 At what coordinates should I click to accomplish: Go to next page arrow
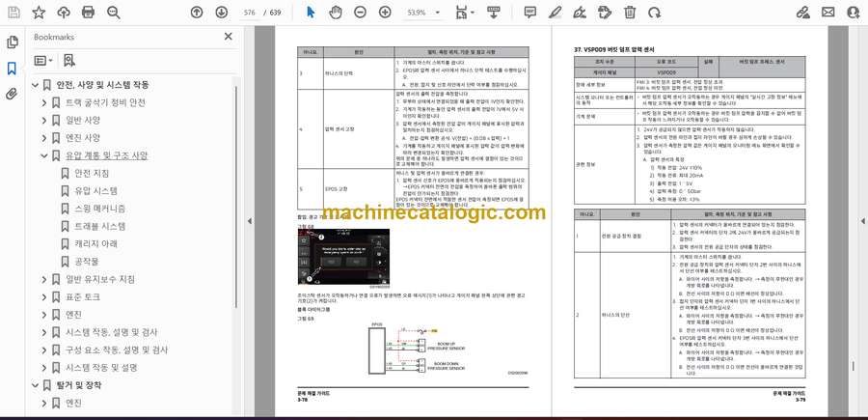[222, 13]
